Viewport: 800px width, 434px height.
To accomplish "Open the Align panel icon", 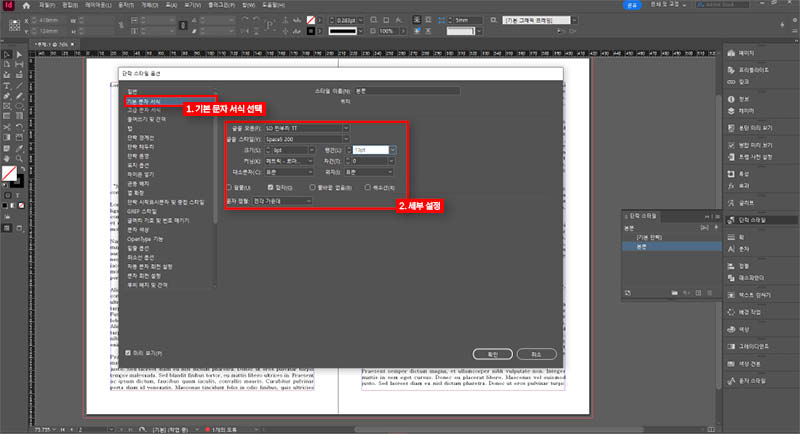I will pos(731,266).
